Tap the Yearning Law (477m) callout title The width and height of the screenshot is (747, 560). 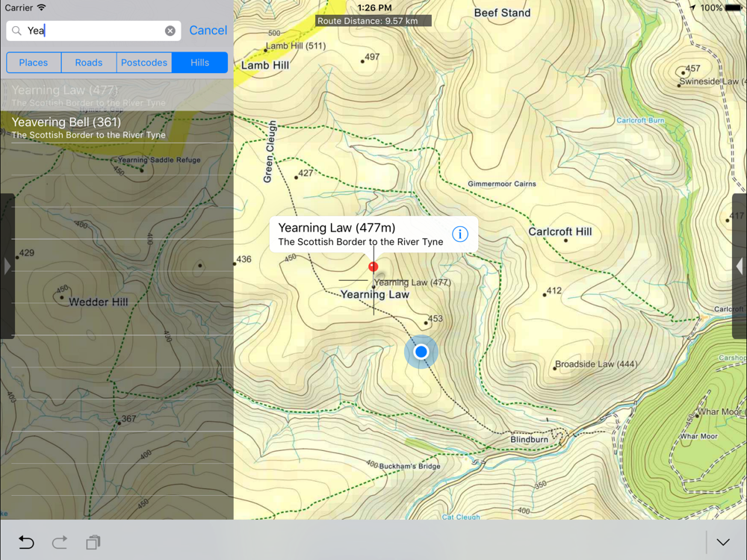click(x=336, y=228)
